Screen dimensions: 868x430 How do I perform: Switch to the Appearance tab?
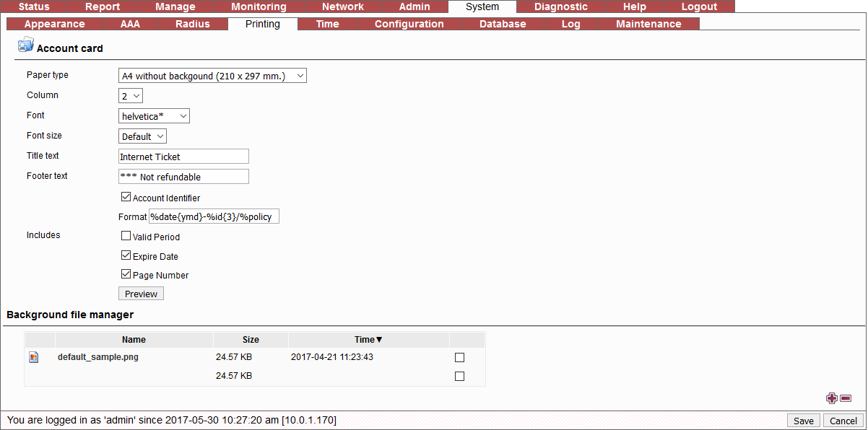[x=54, y=24]
